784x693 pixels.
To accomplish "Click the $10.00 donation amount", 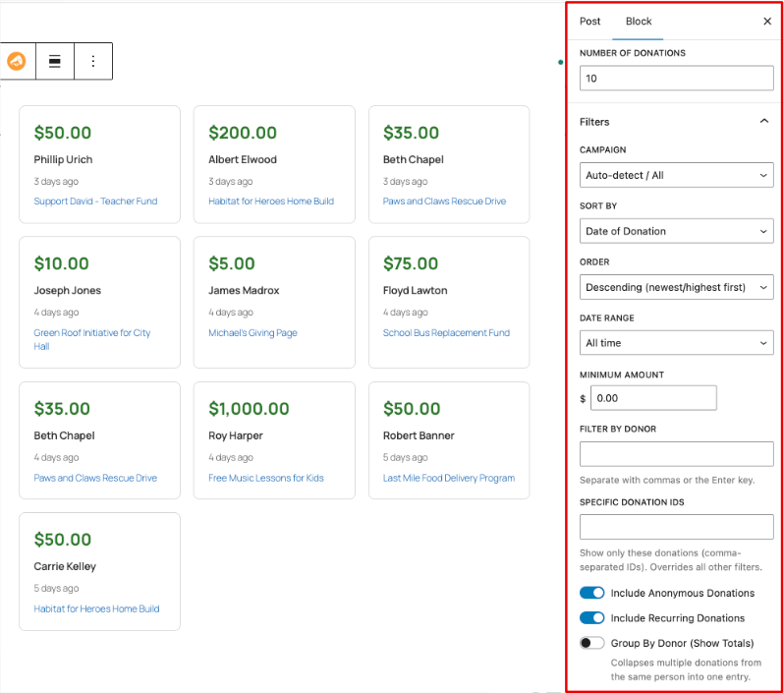I will (x=61, y=263).
